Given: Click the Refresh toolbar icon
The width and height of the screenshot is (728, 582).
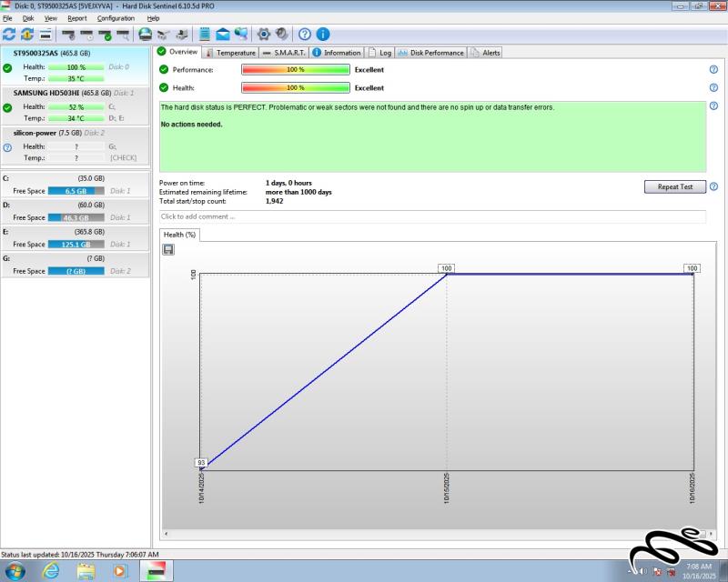Looking at the screenshot, I should click(9, 35).
